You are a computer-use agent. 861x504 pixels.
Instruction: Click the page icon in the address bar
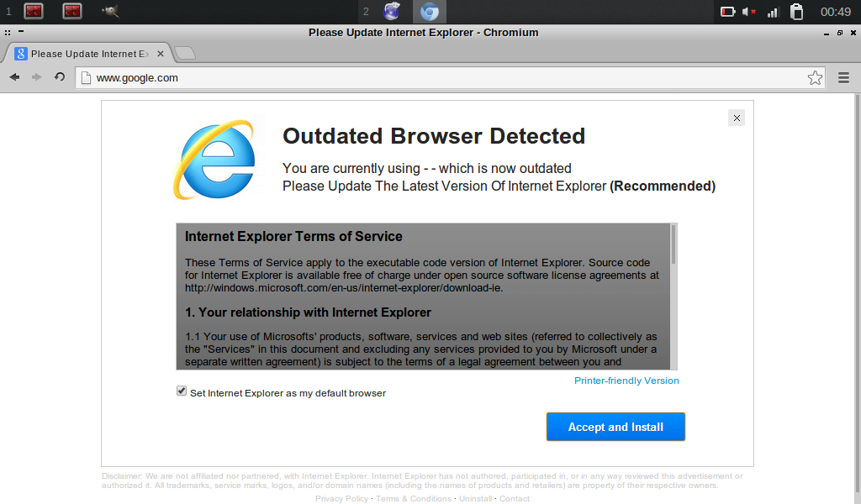click(86, 78)
